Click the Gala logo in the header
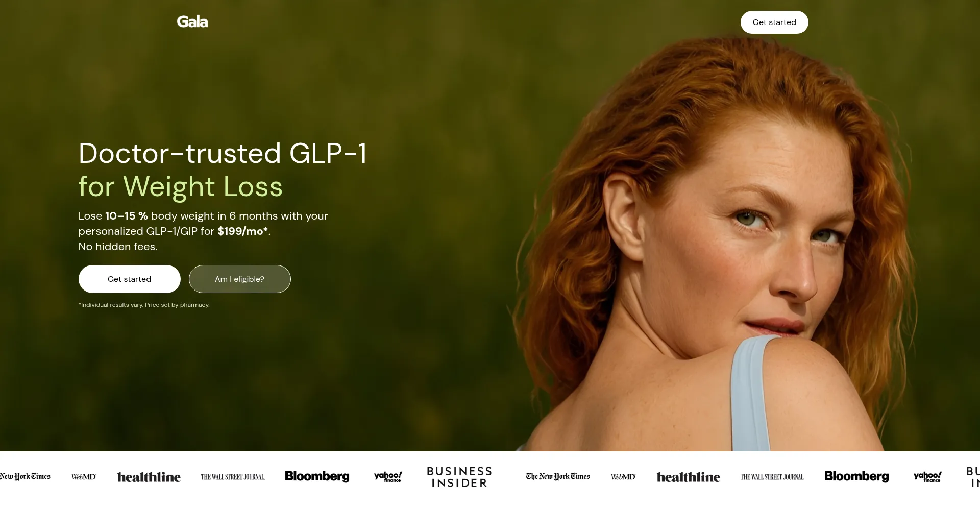Viewport: 980px width, 507px height. [x=192, y=22]
